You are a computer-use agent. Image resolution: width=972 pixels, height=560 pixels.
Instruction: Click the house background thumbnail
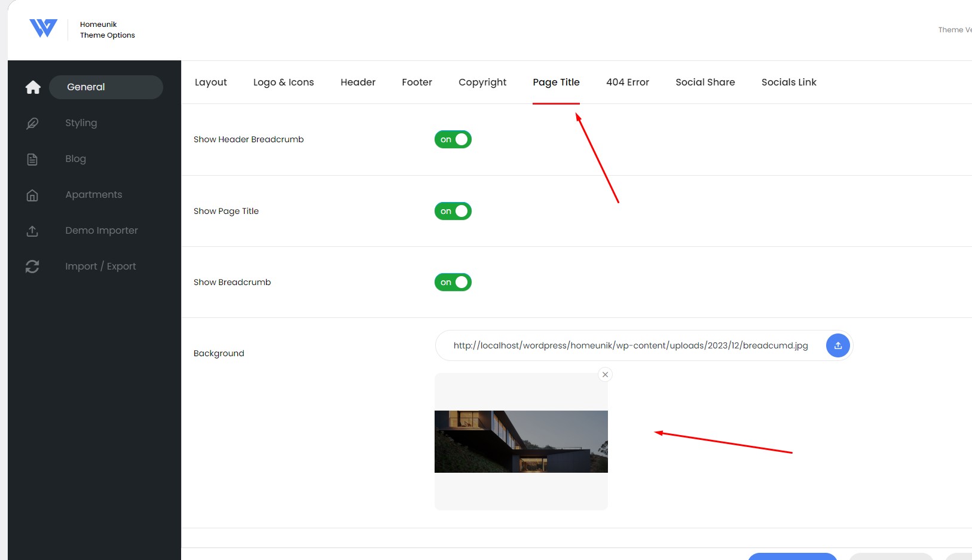click(x=521, y=442)
